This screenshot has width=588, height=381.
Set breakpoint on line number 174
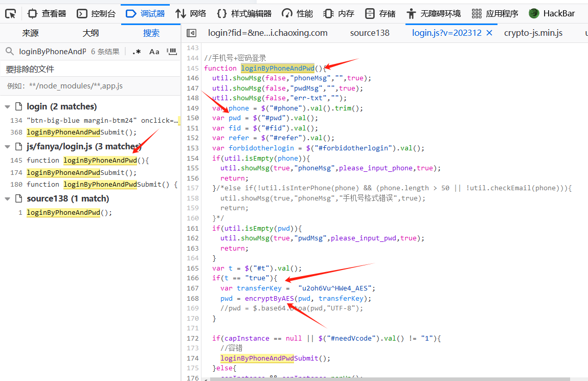pos(192,358)
